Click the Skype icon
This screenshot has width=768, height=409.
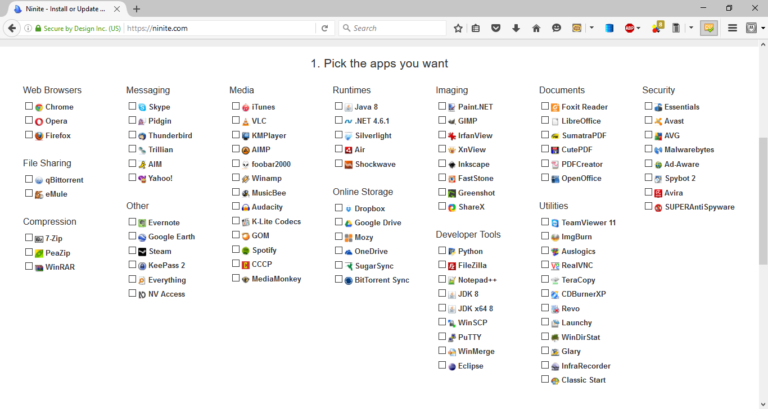[x=142, y=107]
